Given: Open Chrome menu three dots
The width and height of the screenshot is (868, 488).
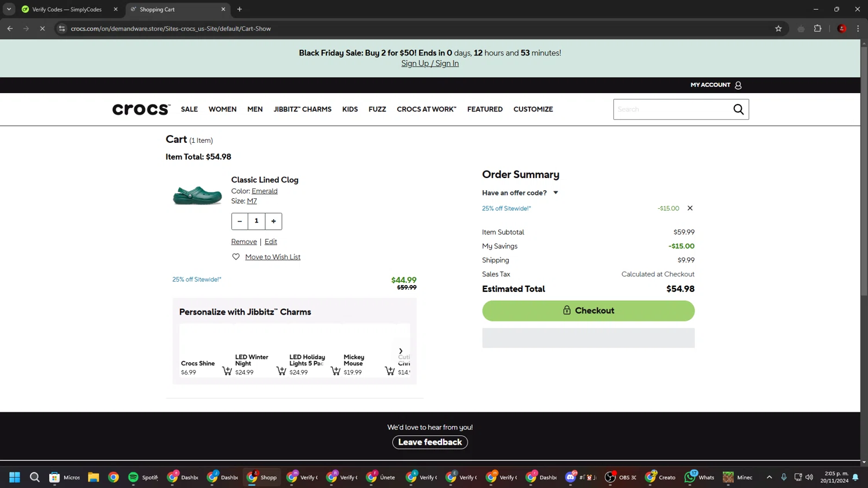Looking at the screenshot, I should (858, 28).
